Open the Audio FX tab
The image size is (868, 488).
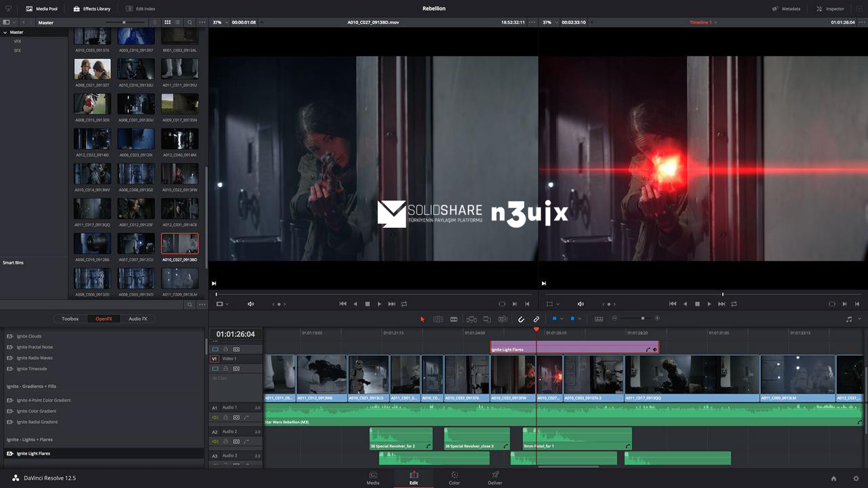[x=138, y=319]
